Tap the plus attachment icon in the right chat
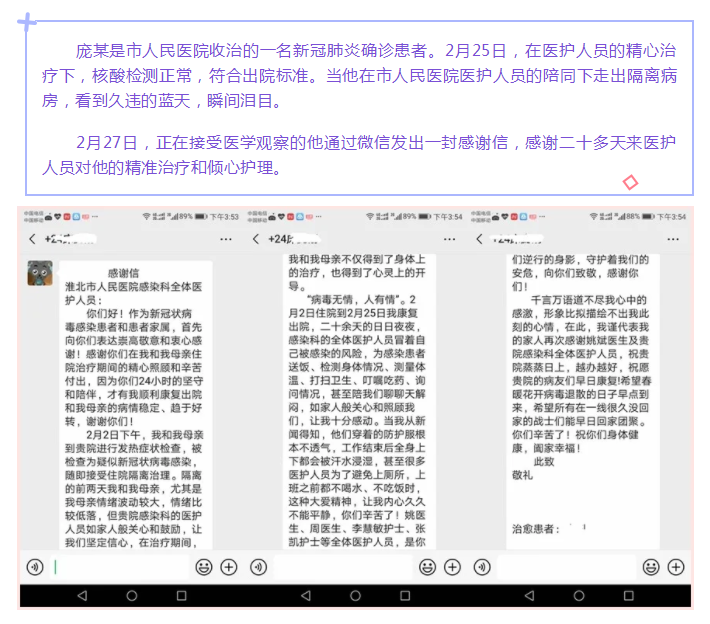The height and width of the screenshot is (624, 710). 677,567
